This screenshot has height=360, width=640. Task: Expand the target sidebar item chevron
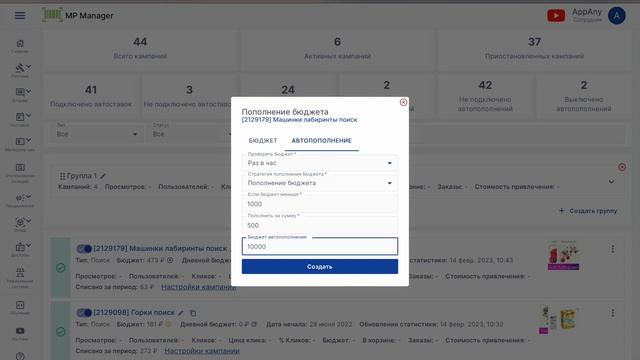pos(29,221)
